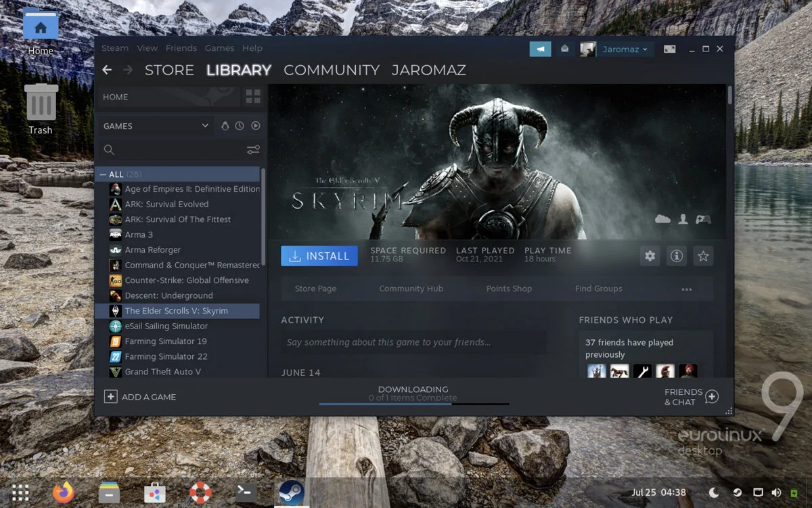The height and width of the screenshot is (508, 812).
Task: Launch Steam from the taskbar
Action: [x=291, y=492]
